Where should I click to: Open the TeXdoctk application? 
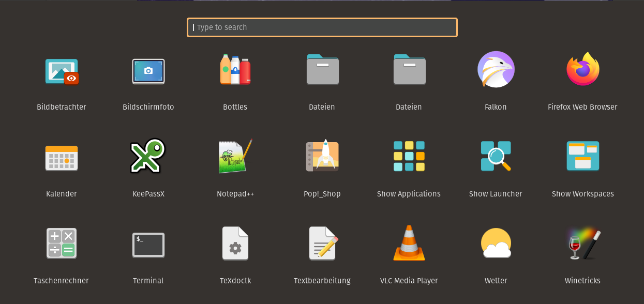point(235,243)
